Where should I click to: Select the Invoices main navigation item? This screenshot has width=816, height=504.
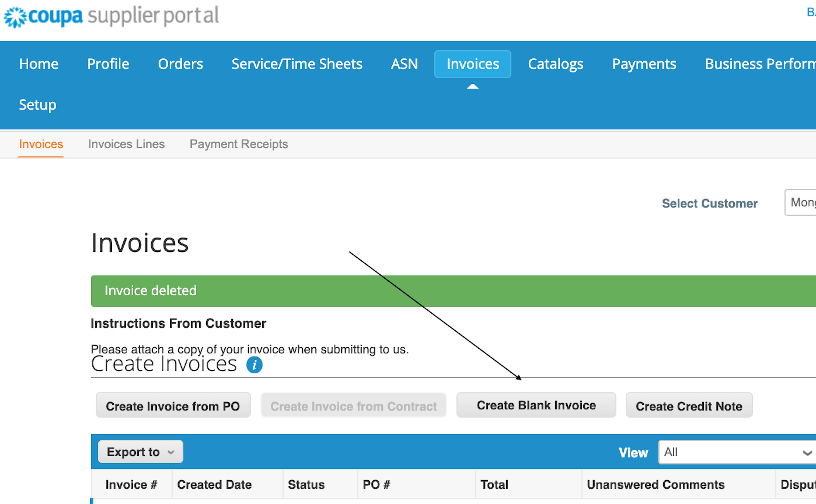point(472,64)
